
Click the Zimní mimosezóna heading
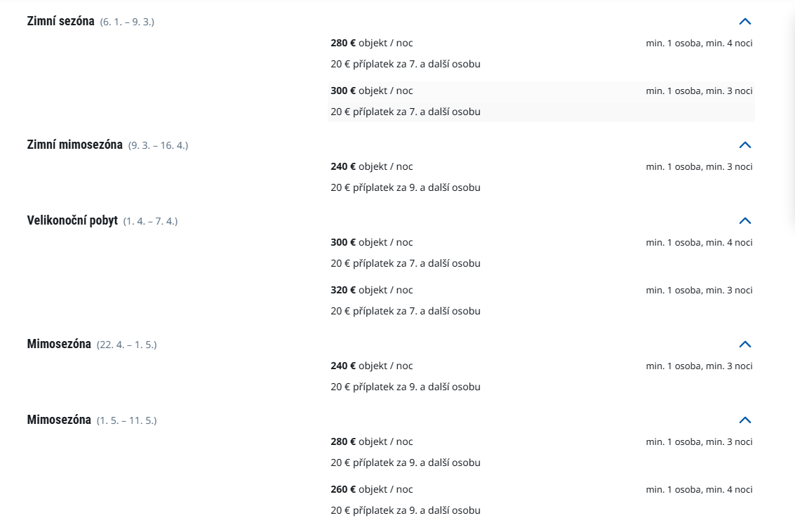click(x=74, y=145)
